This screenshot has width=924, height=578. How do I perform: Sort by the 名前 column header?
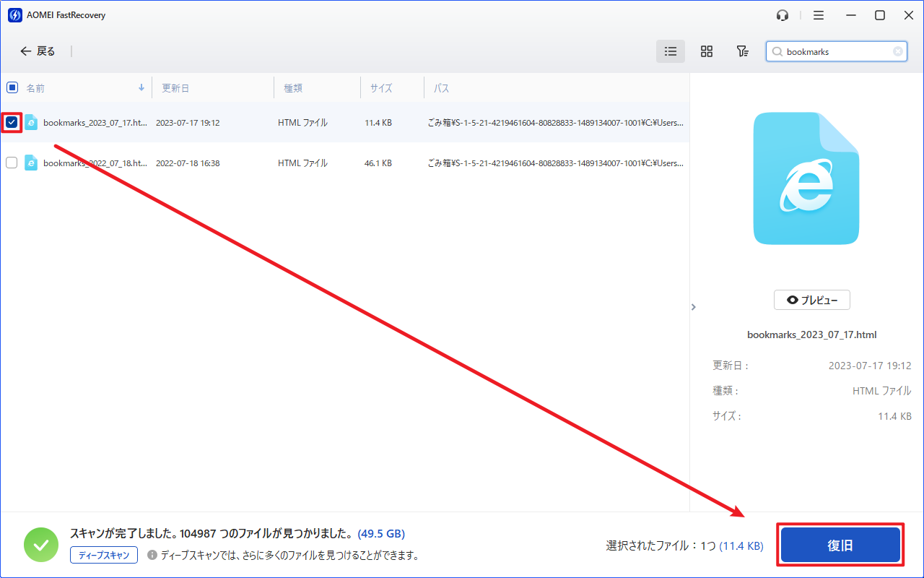pyautogui.click(x=35, y=88)
